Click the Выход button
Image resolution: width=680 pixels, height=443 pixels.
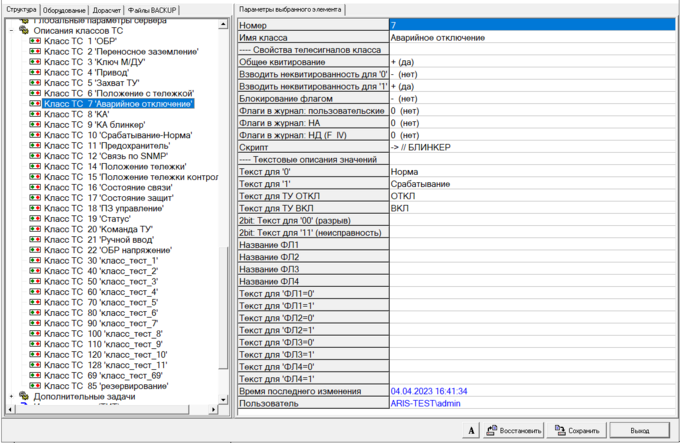pos(640,431)
